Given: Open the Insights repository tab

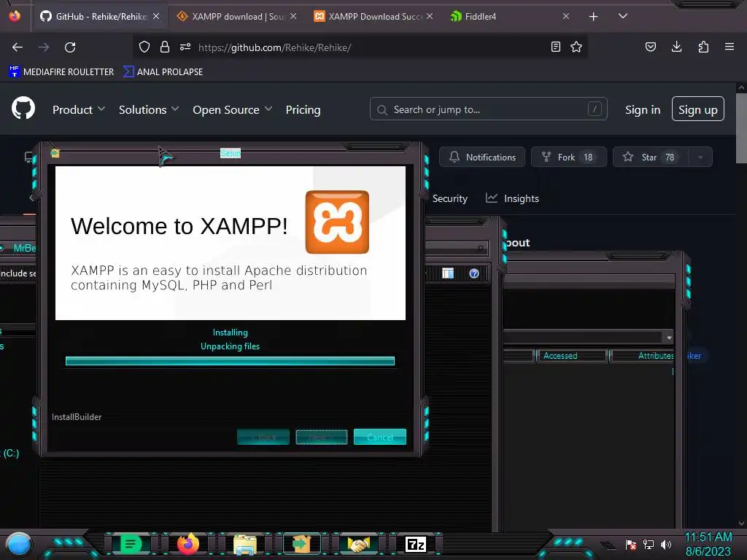Looking at the screenshot, I should point(512,198).
